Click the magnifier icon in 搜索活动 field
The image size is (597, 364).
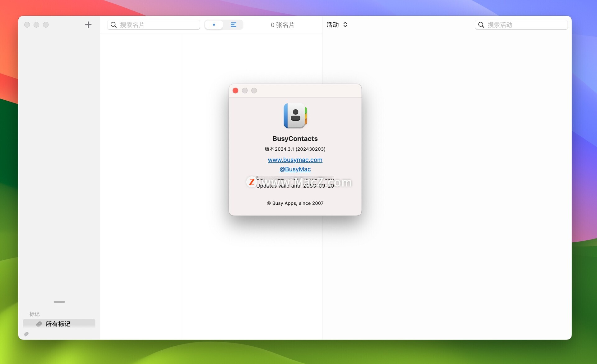pyautogui.click(x=481, y=25)
